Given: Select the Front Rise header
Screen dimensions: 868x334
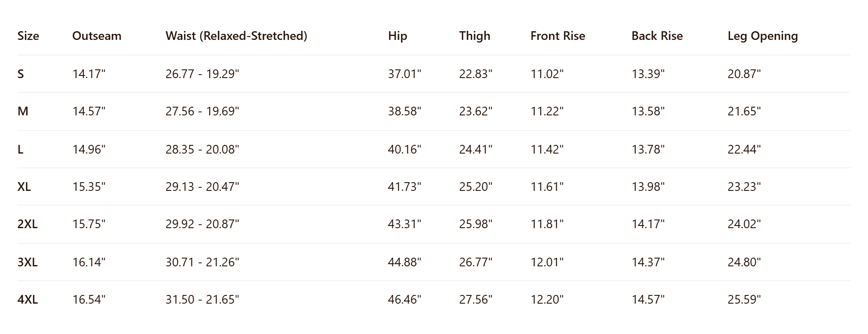Looking at the screenshot, I should 558,36.
